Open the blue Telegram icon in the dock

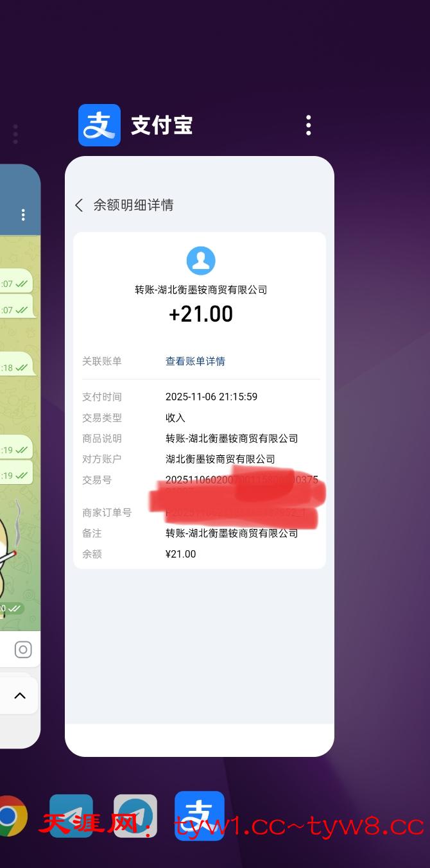71,816
